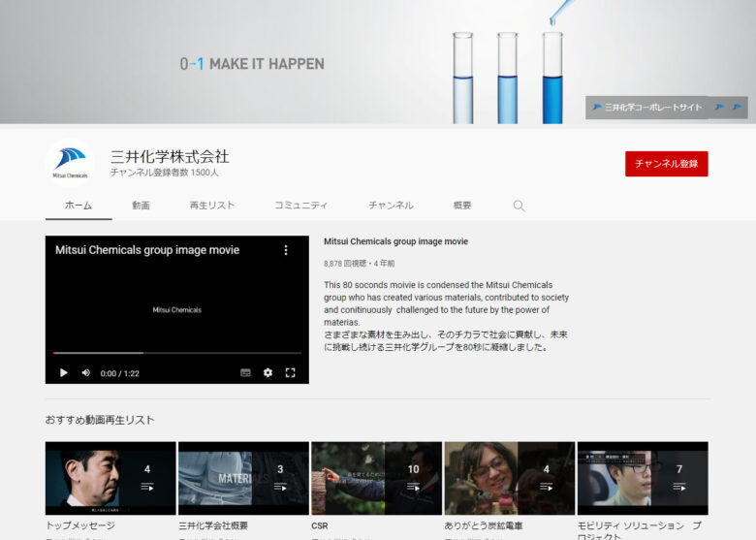This screenshot has width=756, height=540.
Task: Mute the video player volume
Action: [86, 372]
